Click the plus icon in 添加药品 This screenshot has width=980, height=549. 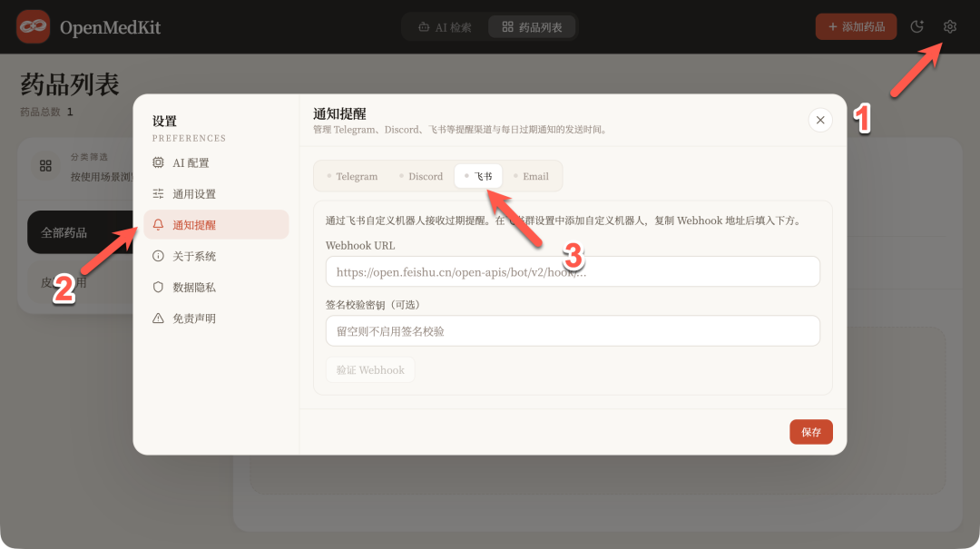[832, 27]
